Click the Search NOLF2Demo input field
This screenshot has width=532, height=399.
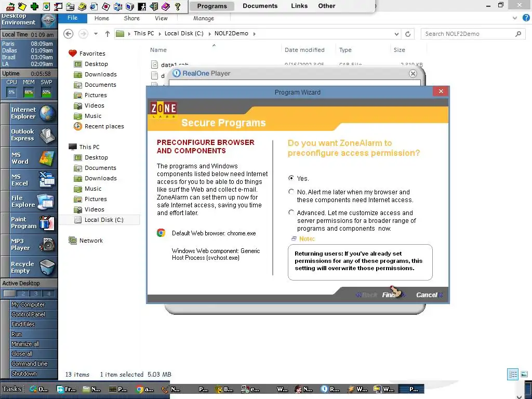coord(473,34)
